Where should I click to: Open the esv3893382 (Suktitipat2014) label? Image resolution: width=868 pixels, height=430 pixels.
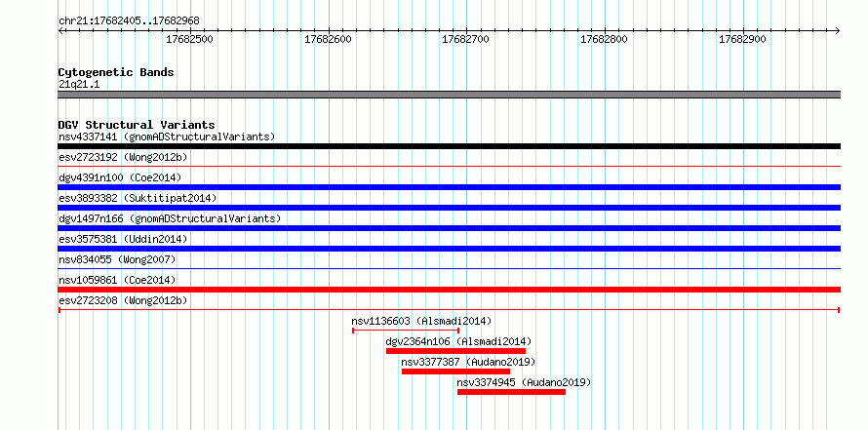pos(138,198)
